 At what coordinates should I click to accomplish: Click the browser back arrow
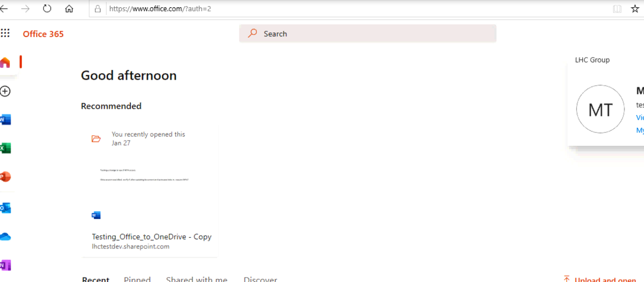click(x=4, y=9)
